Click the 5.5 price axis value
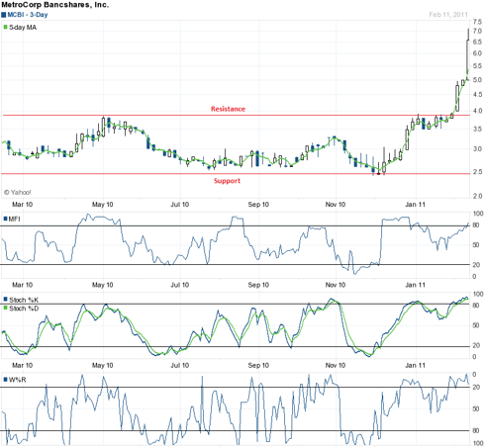This screenshot has width=485, height=448. pyautogui.click(x=477, y=66)
